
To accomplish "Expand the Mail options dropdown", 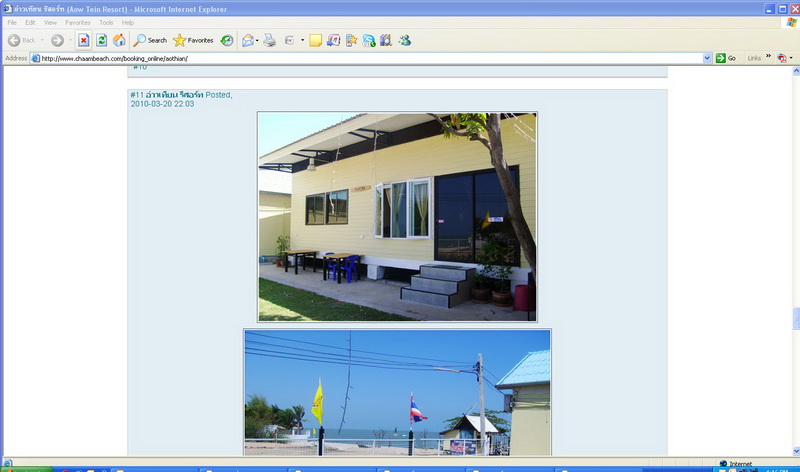I will click(257, 40).
